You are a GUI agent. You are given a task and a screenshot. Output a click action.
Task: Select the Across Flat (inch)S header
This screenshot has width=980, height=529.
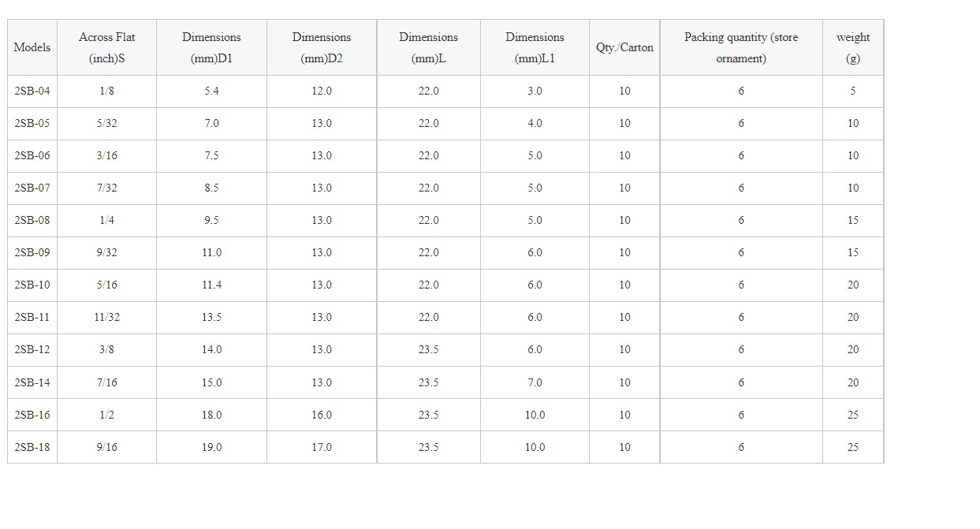pyautogui.click(x=106, y=47)
